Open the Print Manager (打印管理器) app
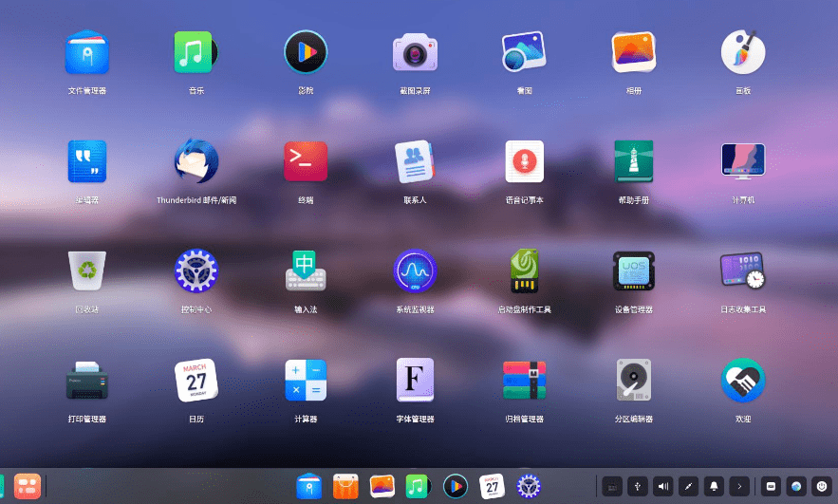Viewport: 838px width, 504px height. (x=87, y=381)
